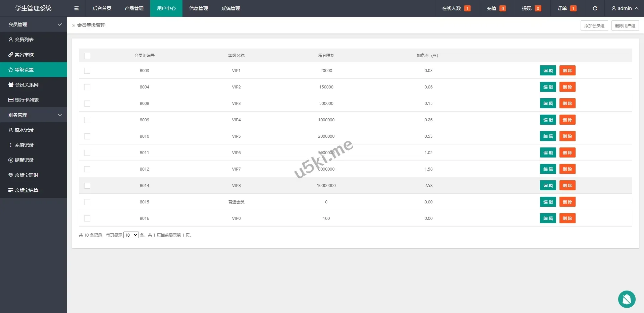
Task: Select the checkbox for row 8014 VIP8
Action: pyautogui.click(x=87, y=186)
